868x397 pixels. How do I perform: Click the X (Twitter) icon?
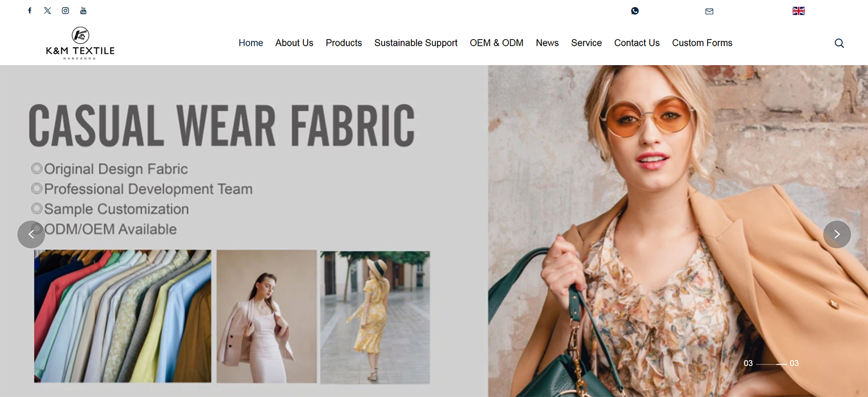tap(47, 11)
